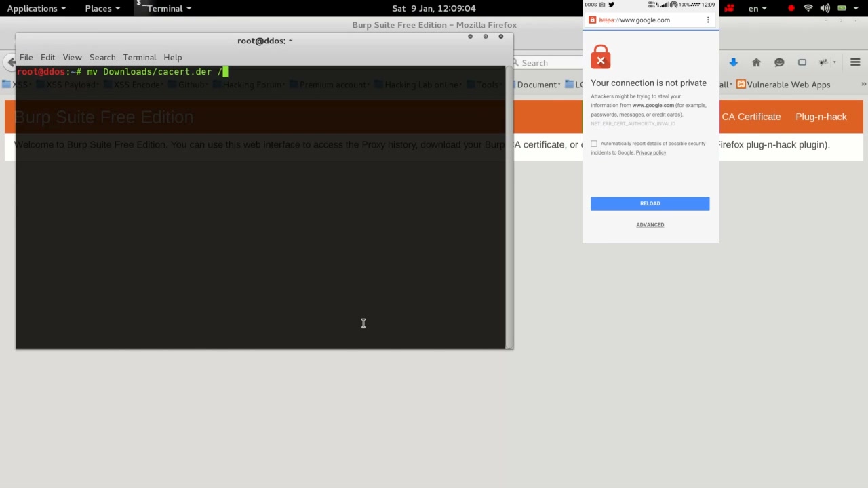The height and width of the screenshot is (488, 868).
Task: Open the File menu in Terminal
Action: pyautogui.click(x=26, y=57)
